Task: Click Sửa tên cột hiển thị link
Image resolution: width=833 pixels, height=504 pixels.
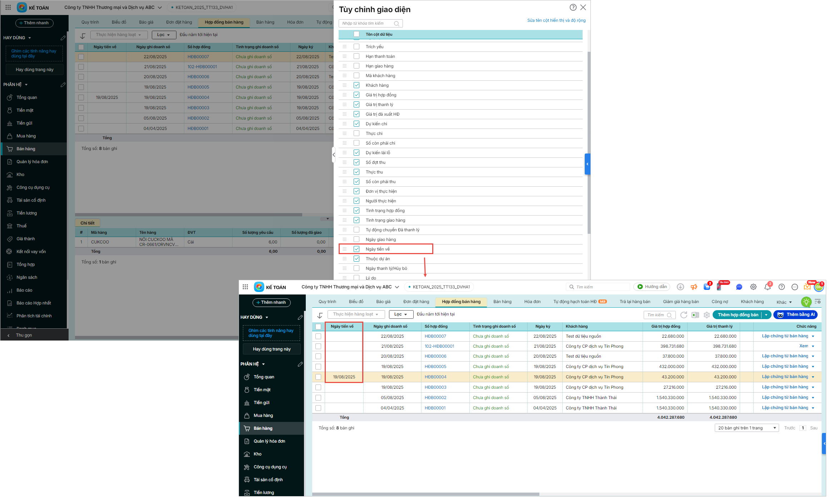Action: point(556,20)
